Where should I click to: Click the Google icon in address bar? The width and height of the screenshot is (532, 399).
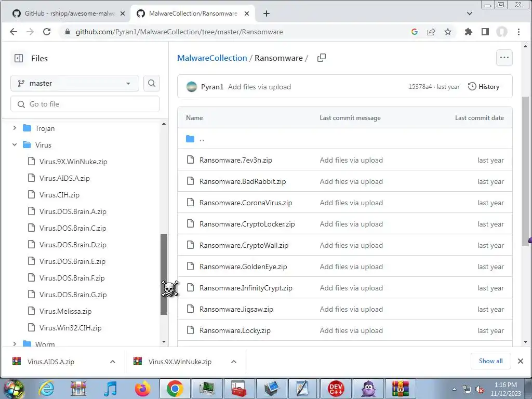point(414,32)
